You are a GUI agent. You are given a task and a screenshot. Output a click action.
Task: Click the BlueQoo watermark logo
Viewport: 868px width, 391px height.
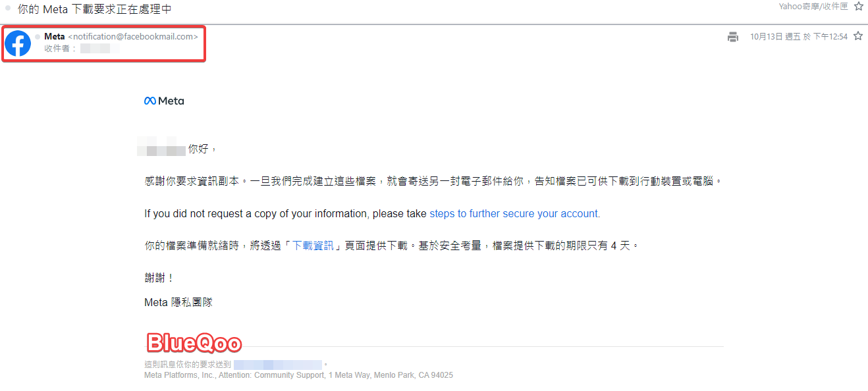click(x=194, y=343)
